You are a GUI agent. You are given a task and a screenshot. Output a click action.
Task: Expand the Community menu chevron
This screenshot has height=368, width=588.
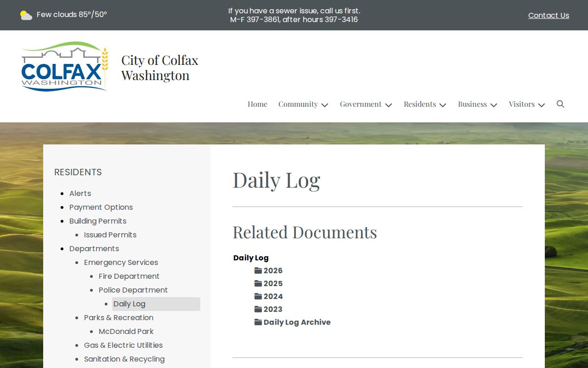(325, 105)
